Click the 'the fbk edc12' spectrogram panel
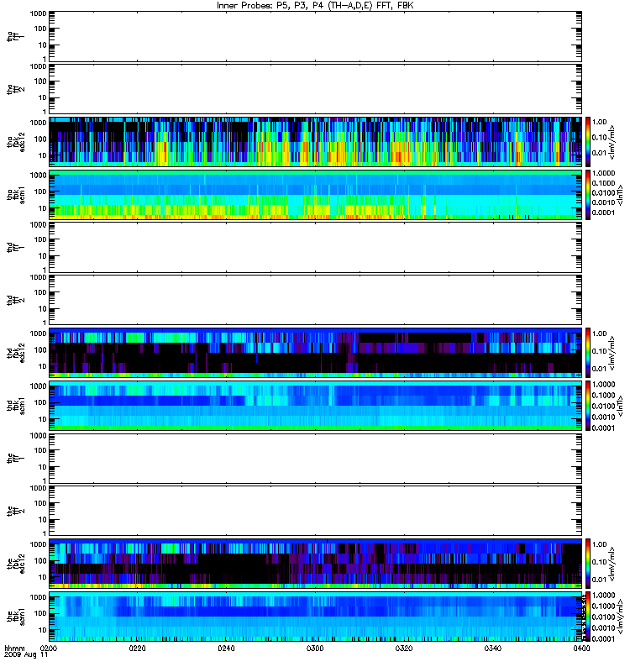 click(316, 564)
